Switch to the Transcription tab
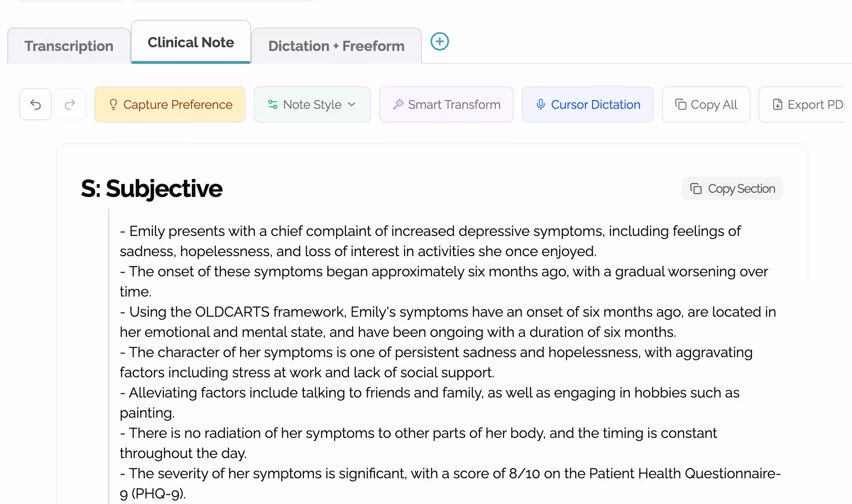 click(68, 46)
